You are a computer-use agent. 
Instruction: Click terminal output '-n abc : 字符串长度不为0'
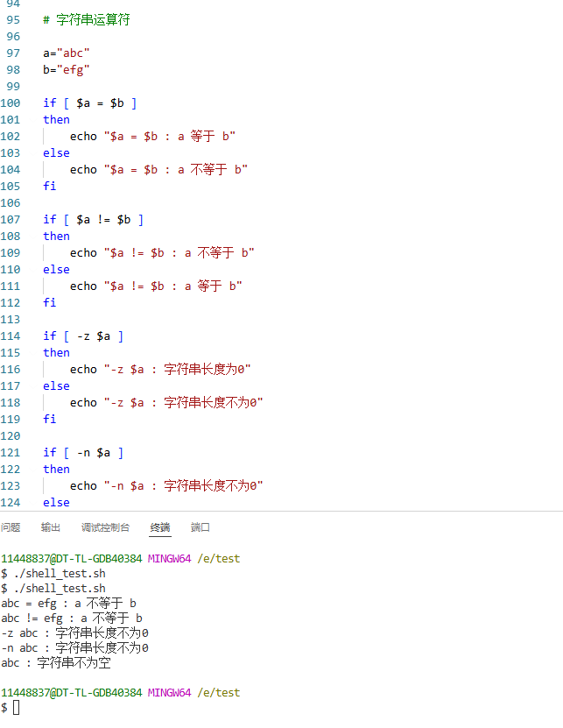pos(74,648)
